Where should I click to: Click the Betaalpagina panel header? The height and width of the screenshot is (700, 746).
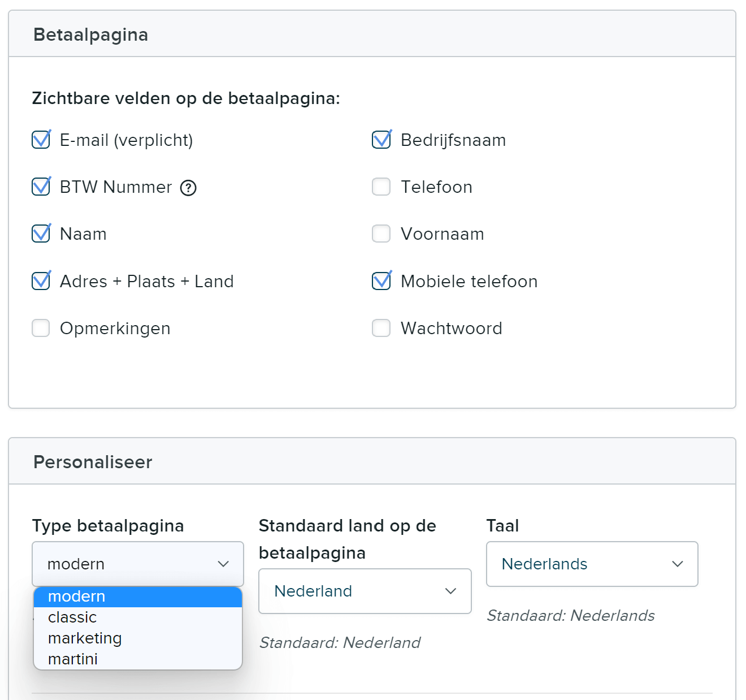click(x=90, y=34)
